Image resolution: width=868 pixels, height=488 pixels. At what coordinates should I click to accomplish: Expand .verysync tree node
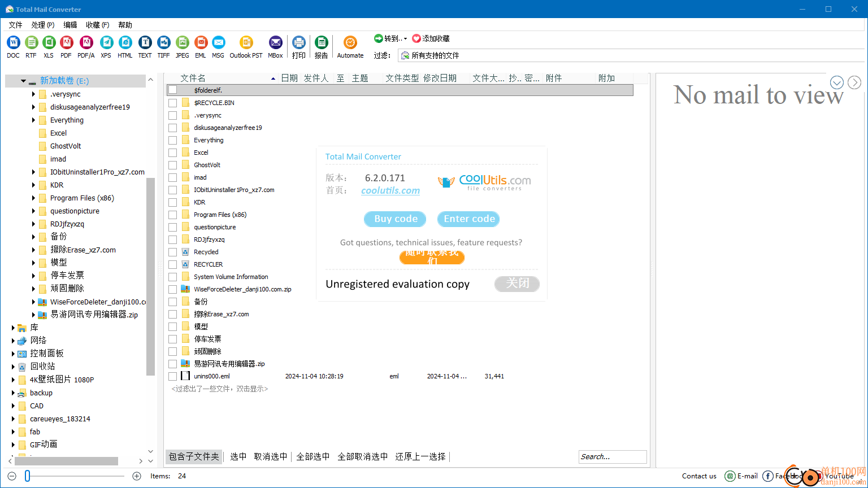click(x=34, y=94)
